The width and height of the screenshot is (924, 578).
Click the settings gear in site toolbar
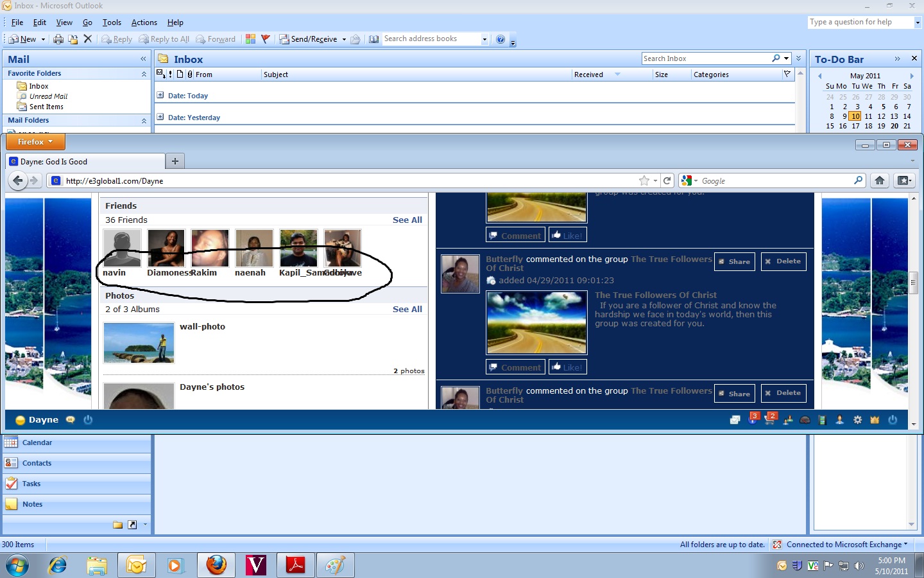point(857,420)
